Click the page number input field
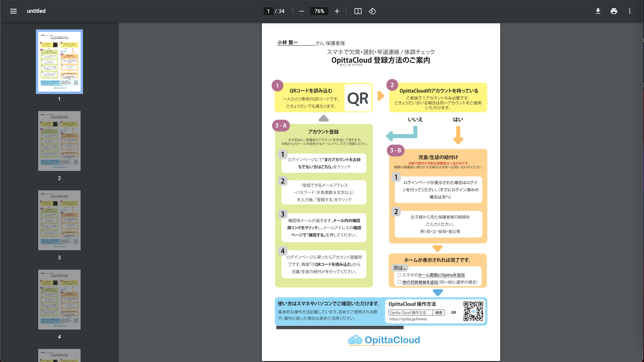 coord(268,11)
